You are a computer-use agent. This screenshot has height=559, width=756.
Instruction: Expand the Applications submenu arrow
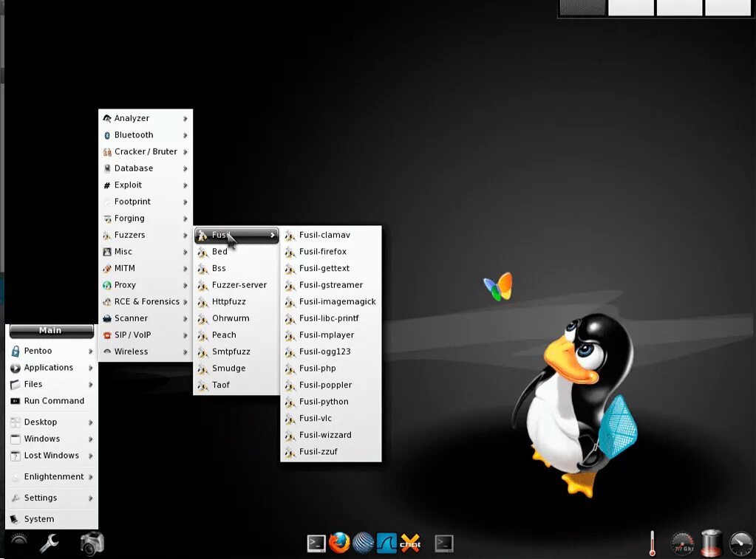(x=91, y=368)
